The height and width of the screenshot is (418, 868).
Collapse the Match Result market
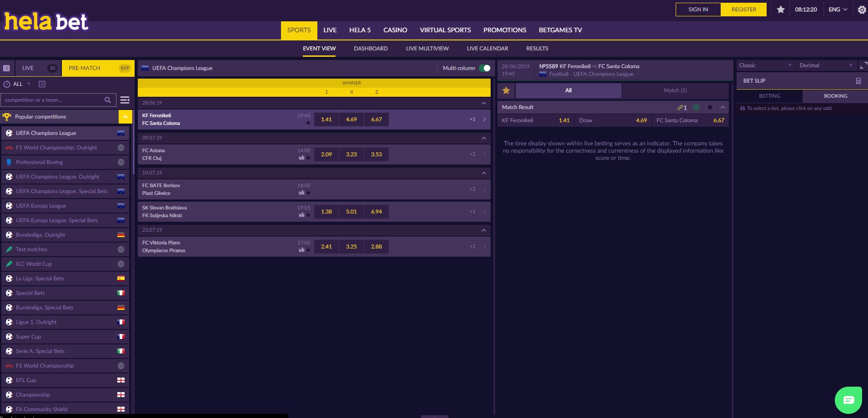point(723,107)
